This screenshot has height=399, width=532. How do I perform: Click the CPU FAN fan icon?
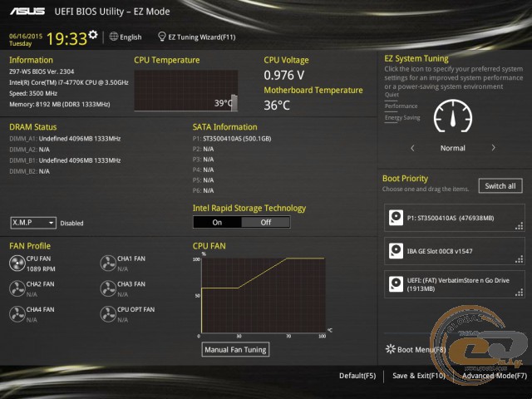[x=17, y=264]
